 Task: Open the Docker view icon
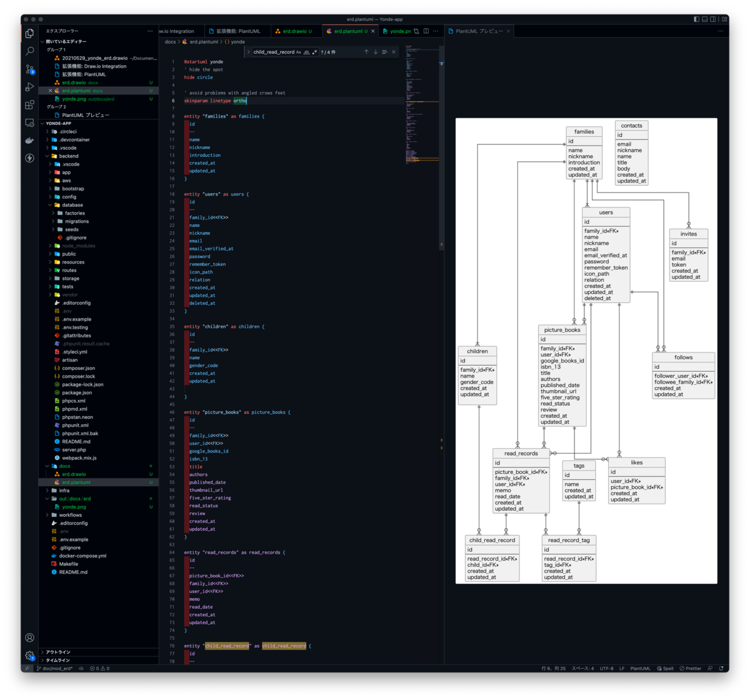click(29, 141)
